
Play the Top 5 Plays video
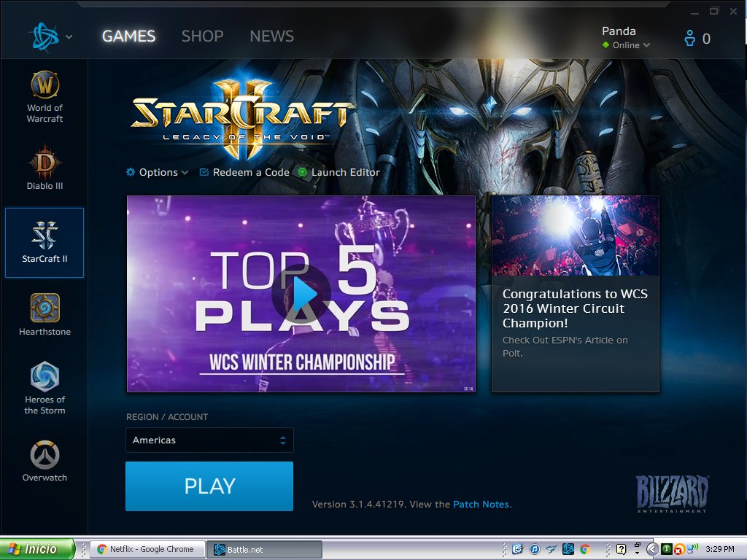pyautogui.click(x=301, y=294)
